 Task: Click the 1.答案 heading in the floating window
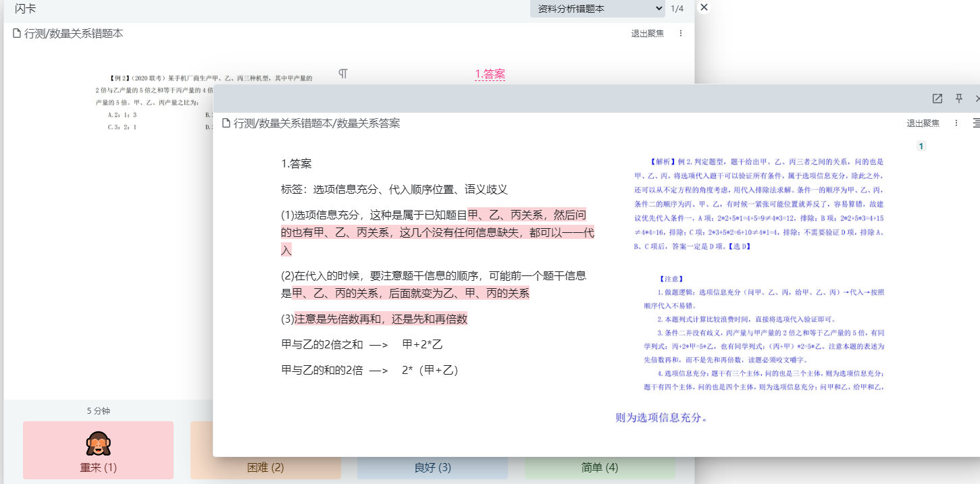coord(296,164)
